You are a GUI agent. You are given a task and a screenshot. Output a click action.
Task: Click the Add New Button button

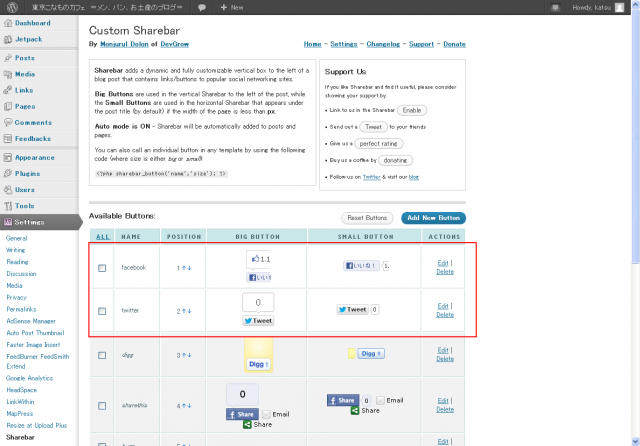[x=433, y=218]
